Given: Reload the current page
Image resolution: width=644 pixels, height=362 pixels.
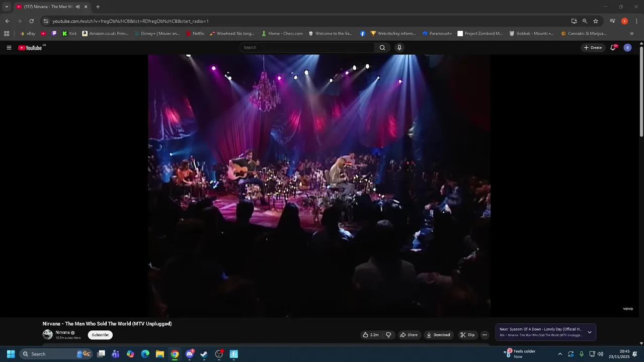Looking at the screenshot, I should [x=31, y=21].
